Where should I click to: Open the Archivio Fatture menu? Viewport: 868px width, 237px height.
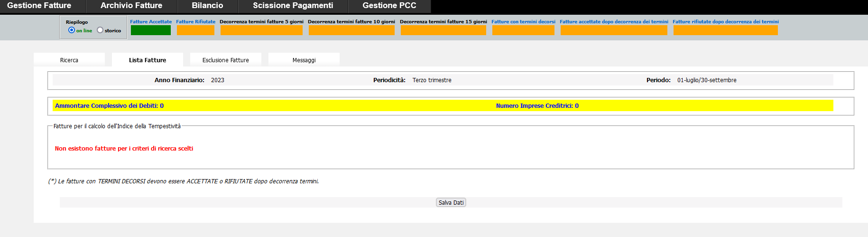(131, 6)
